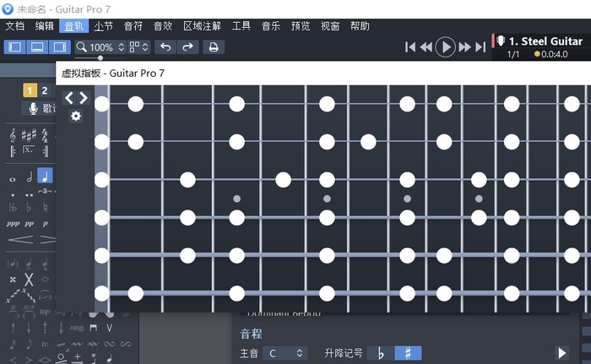
Task: Toggle the bottom panel display button
Action: coord(37,47)
